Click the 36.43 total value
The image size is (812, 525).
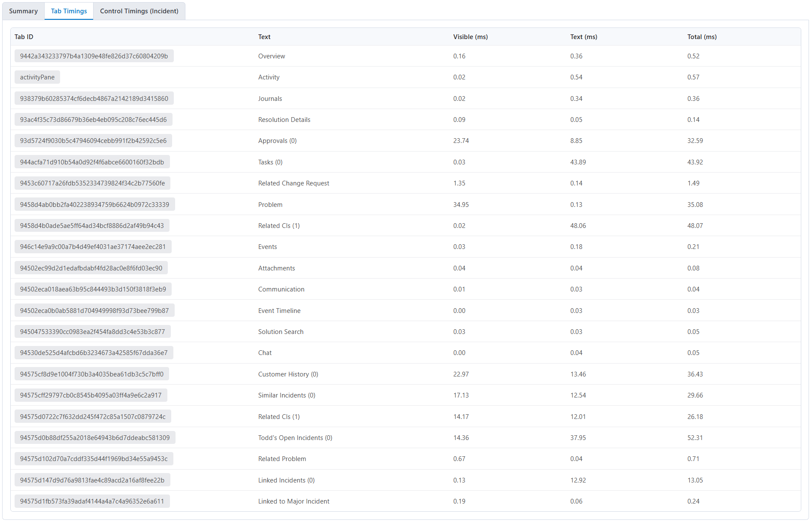(x=695, y=374)
